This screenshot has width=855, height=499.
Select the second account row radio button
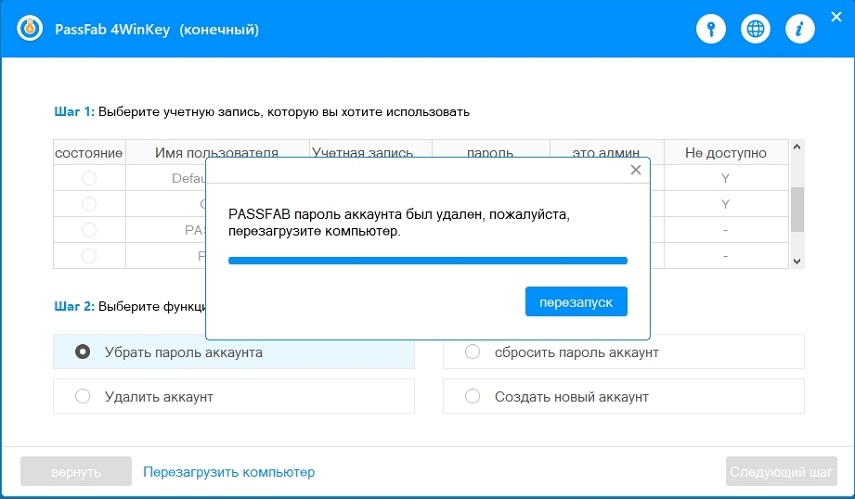coord(89,204)
